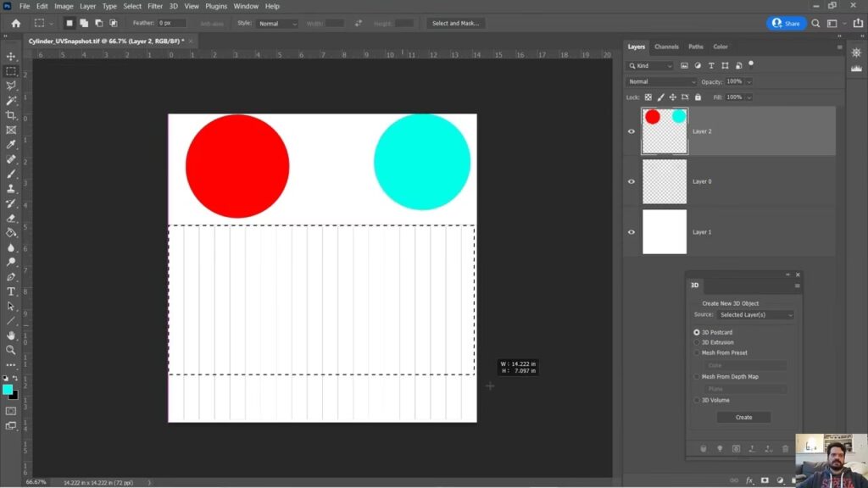Click the Select and Mask button
This screenshot has height=488, width=868.
pyautogui.click(x=455, y=24)
